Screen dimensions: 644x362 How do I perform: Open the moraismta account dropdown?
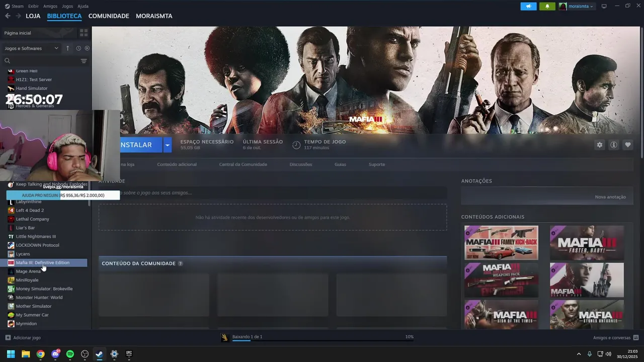[x=577, y=7]
